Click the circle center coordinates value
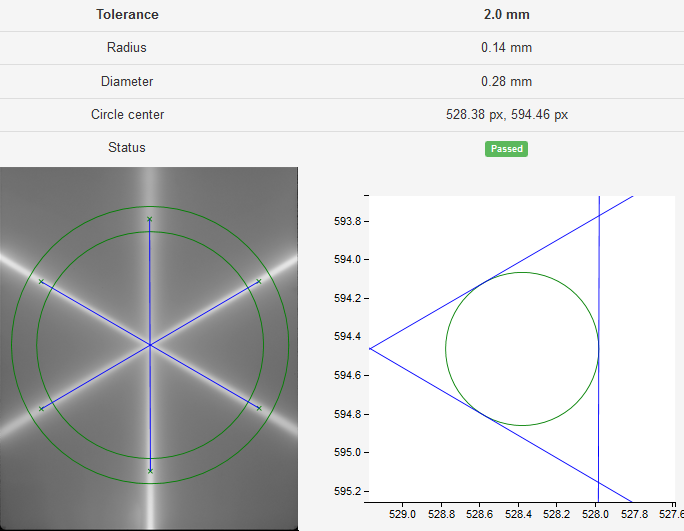Screen dimensions: 684x531 [507, 114]
